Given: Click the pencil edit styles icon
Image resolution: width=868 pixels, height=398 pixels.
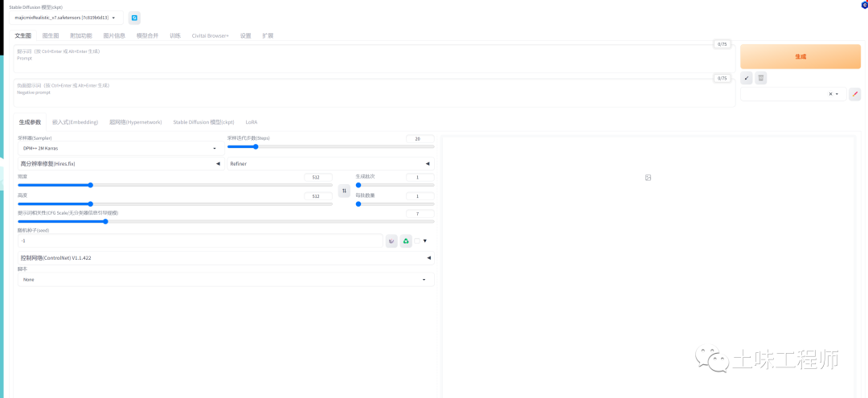Looking at the screenshot, I should click(x=854, y=94).
